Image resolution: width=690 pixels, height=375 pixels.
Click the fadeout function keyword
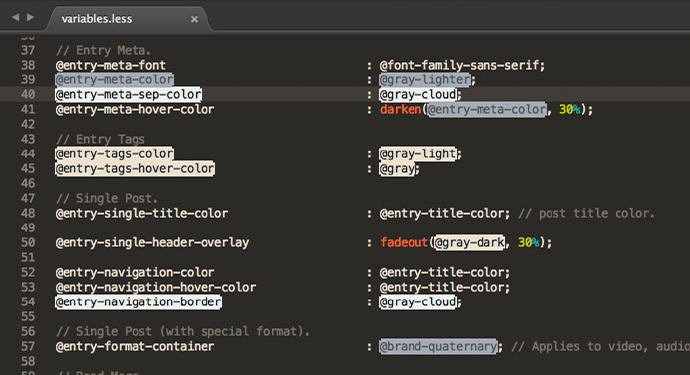click(x=404, y=242)
